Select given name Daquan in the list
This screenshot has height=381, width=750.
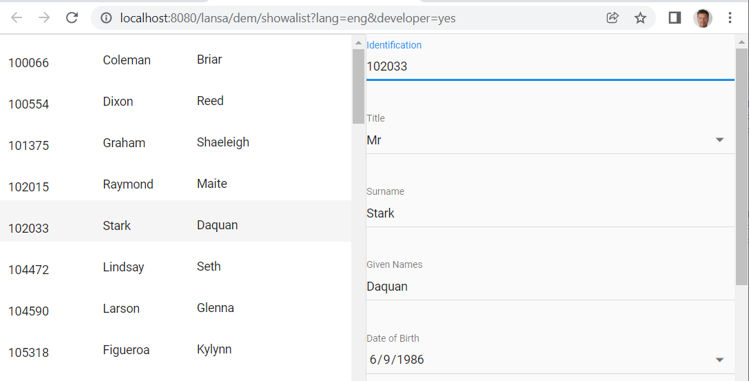217,225
